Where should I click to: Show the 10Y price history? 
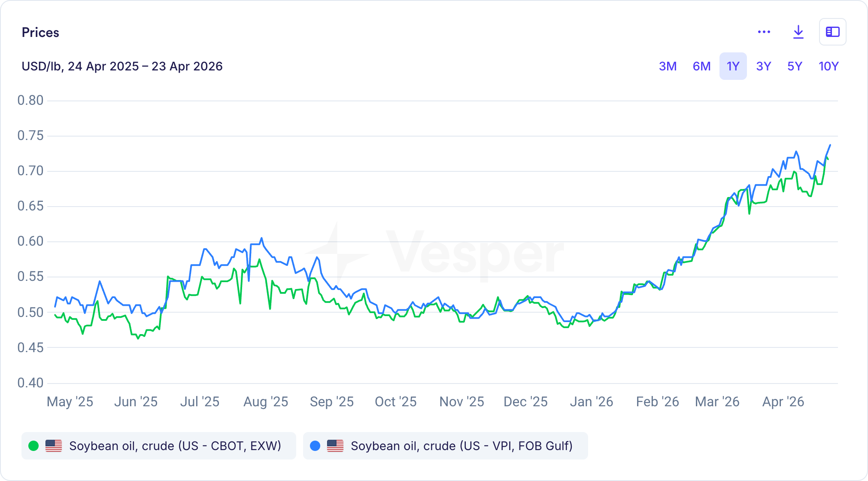pos(829,66)
